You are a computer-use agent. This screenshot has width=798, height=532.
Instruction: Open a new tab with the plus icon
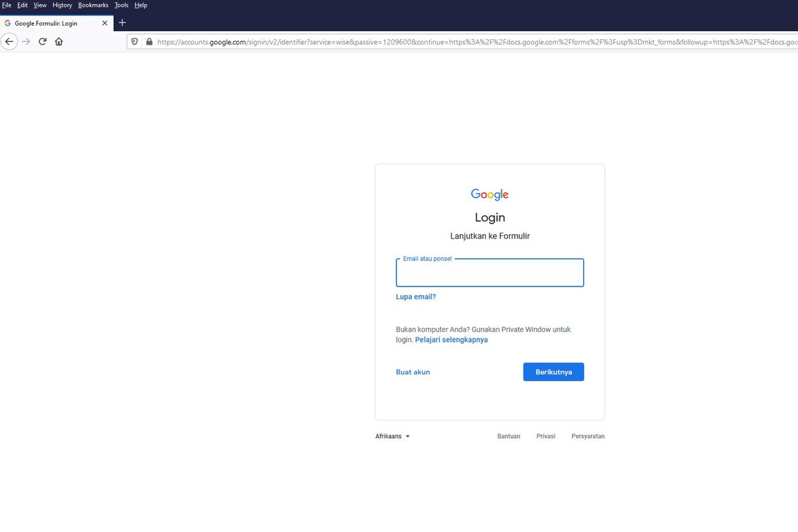tap(122, 23)
